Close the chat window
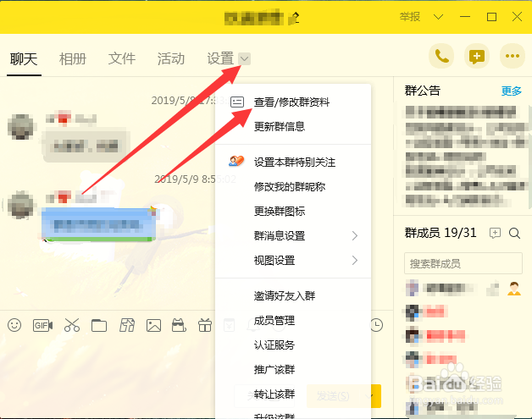Screen dimensions: 532x419 517,17
